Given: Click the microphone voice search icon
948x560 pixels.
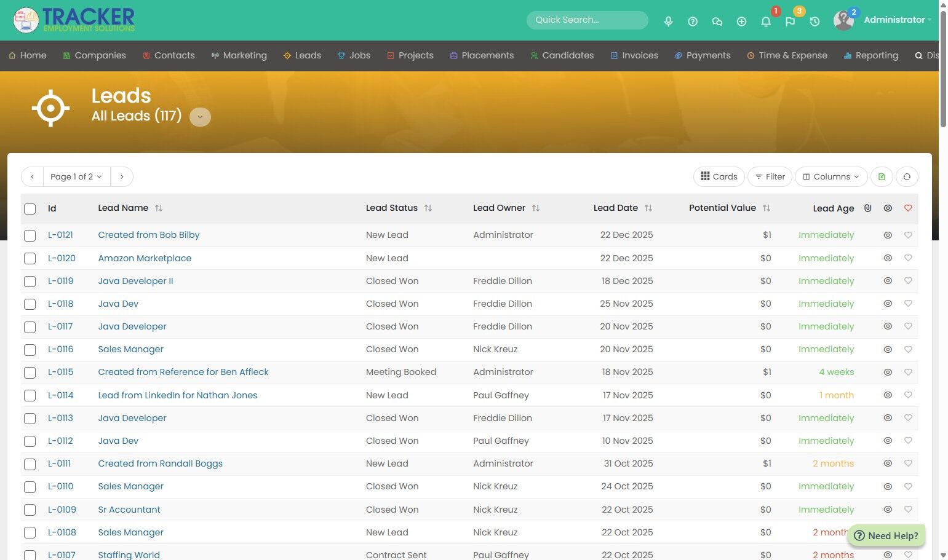Looking at the screenshot, I should (668, 22).
